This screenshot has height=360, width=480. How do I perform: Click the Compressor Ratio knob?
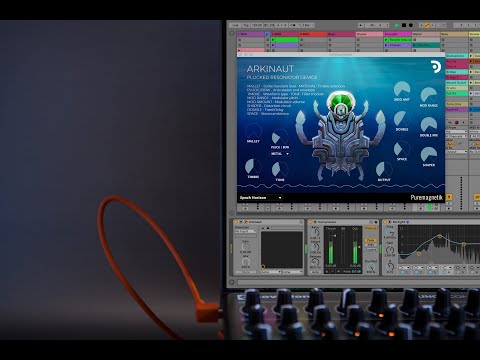click(315, 232)
